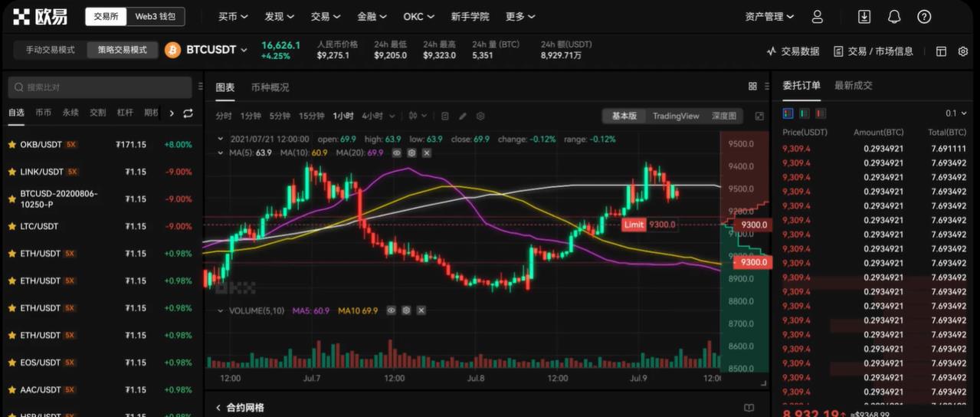This screenshot has height=417, width=980.
Task: Click the Bitcoin coin icon
Action: tap(172, 50)
